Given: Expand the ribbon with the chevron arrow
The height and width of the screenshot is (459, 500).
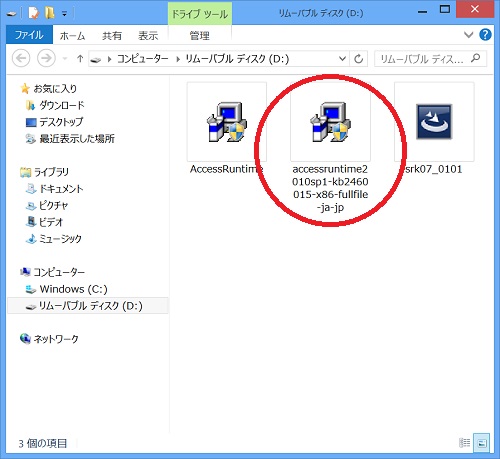Looking at the screenshot, I should click(469, 35).
